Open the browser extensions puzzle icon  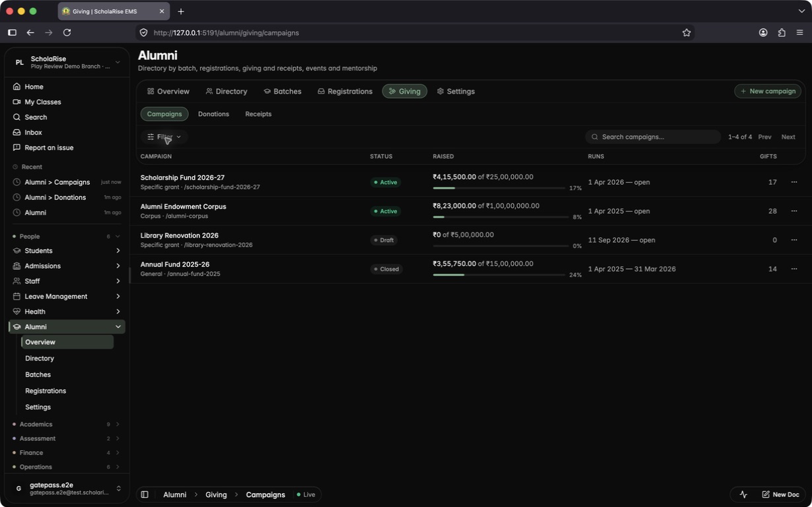tap(782, 32)
